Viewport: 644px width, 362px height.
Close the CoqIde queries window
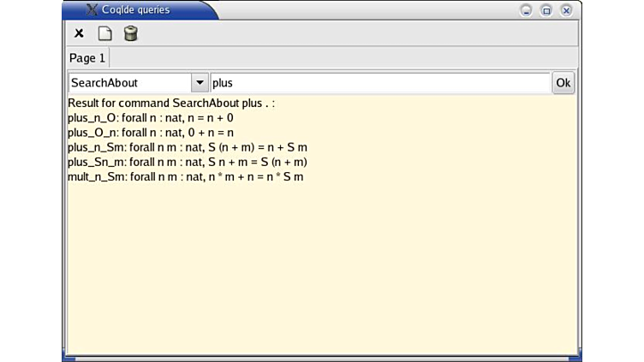pyautogui.click(x=566, y=10)
